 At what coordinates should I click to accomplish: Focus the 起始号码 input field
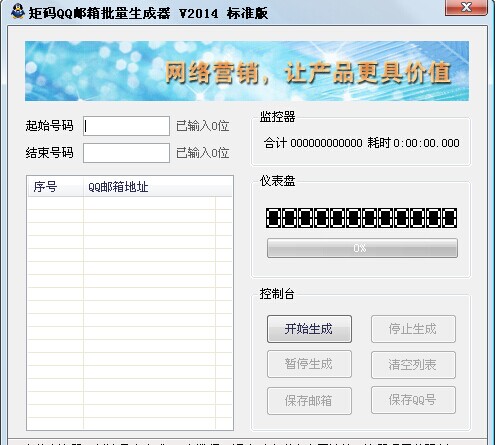point(126,126)
